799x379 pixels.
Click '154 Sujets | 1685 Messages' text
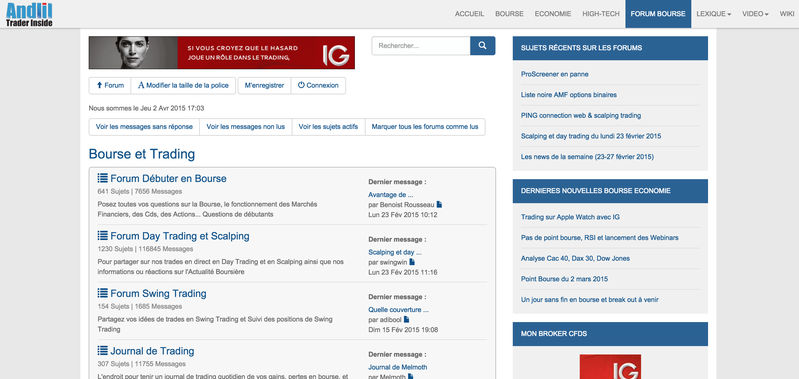tap(140, 307)
